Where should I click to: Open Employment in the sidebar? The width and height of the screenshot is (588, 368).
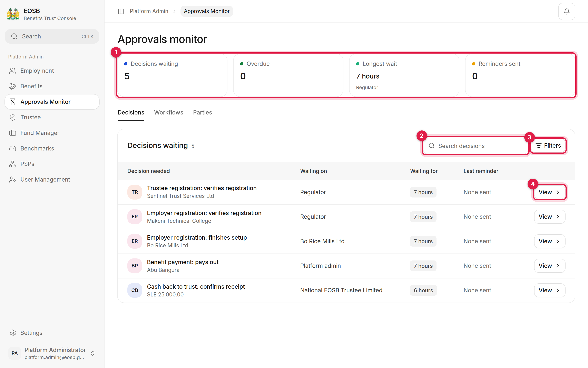pos(52,71)
